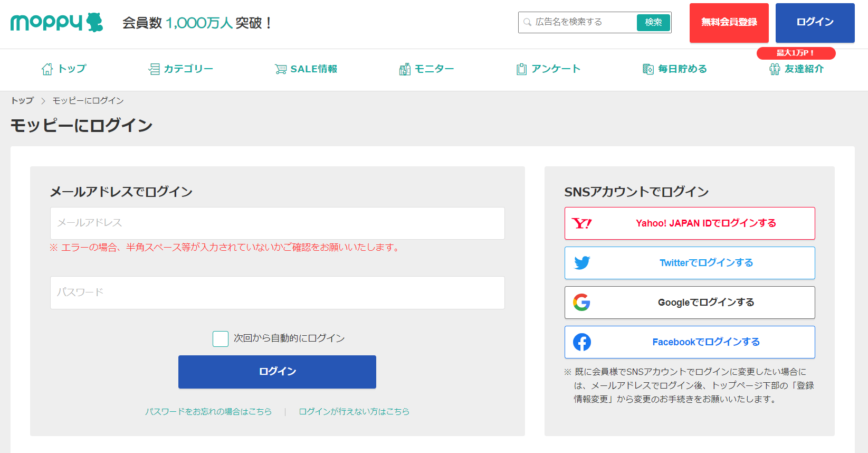Open ログインが行えない方はこちら link

point(354,411)
